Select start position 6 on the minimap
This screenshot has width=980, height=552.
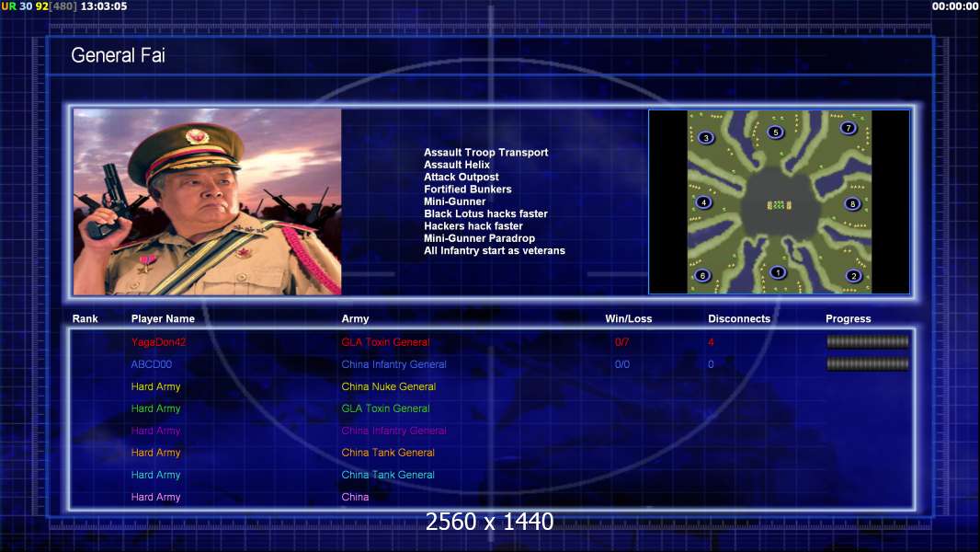tap(701, 275)
